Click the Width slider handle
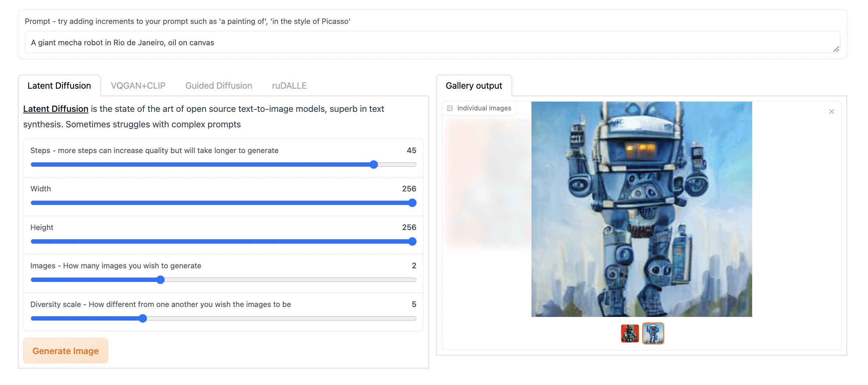The height and width of the screenshot is (385, 868). 412,203
